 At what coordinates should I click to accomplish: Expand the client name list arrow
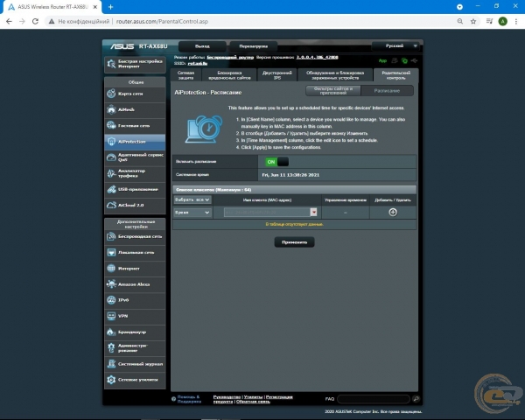coord(313,213)
